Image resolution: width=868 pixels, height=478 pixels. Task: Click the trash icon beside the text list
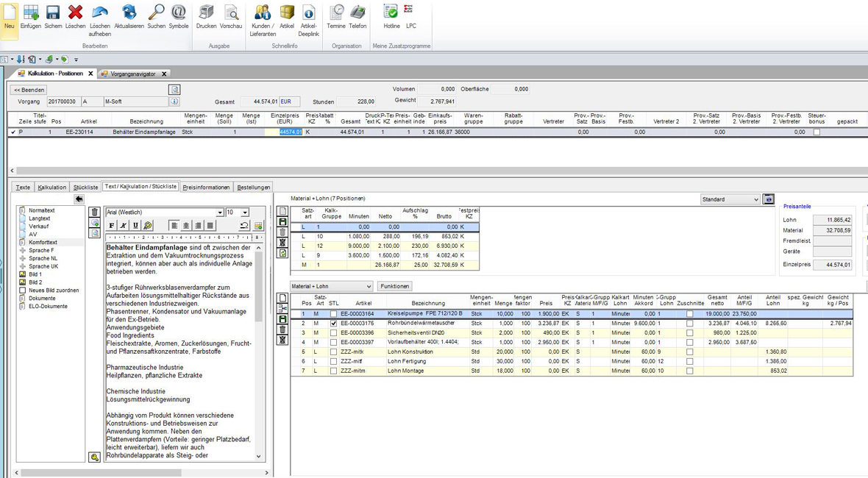[94, 213]
